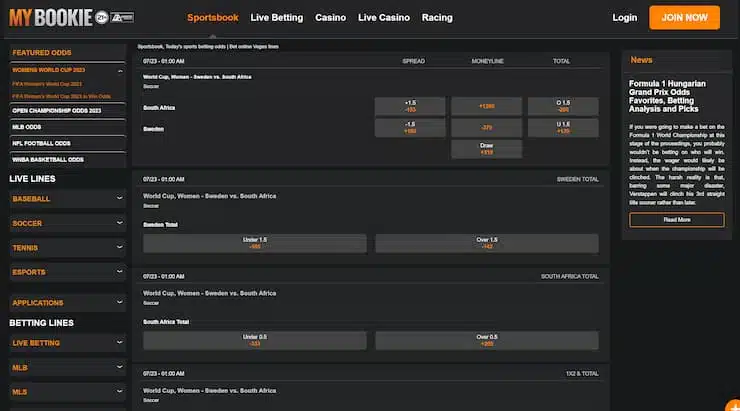
Task: Select South Africa Total Under 0.5
Action: (255, 341)
